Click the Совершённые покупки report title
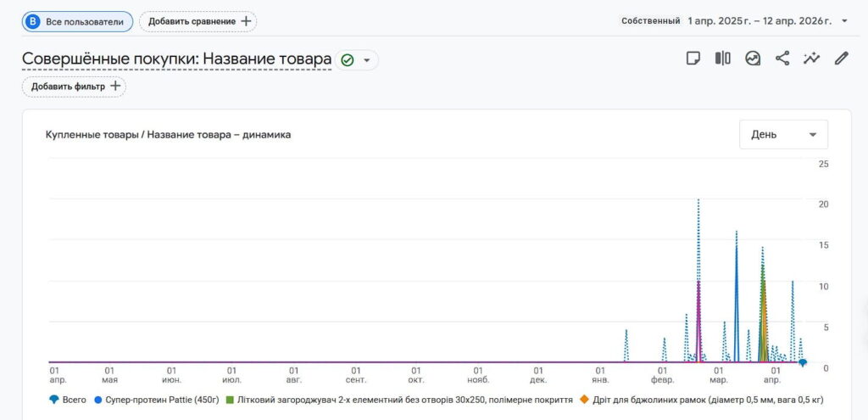The image size is (868, 420). coord(176,59)
